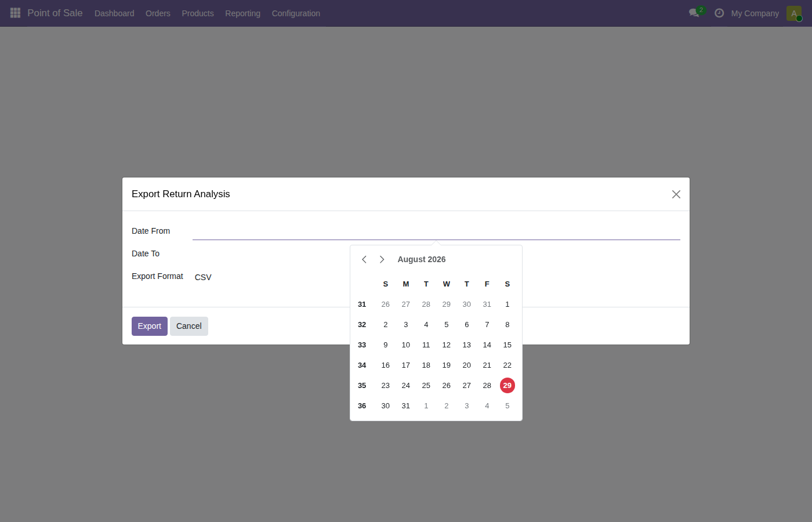812x522 pixels.
Task: Select July 29 greyed-out date
Action: click(x=447, y=304)
